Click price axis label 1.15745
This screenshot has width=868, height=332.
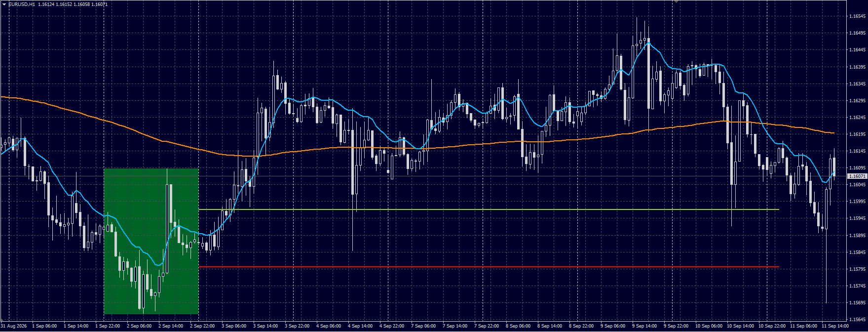point(857,286)
